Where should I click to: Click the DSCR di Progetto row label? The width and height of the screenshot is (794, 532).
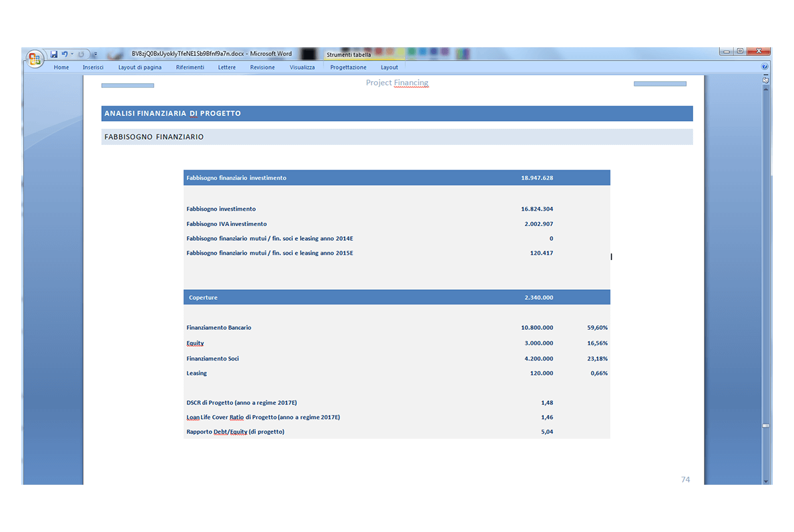coord(242,403)
